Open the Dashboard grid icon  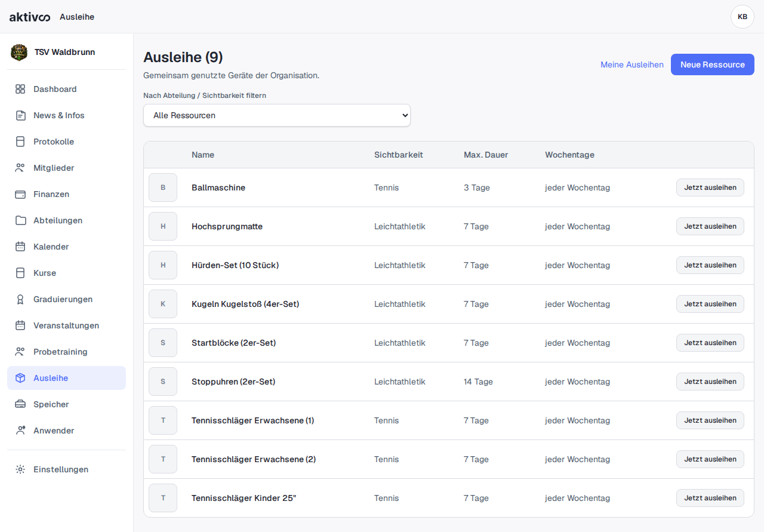pos(20,89)
